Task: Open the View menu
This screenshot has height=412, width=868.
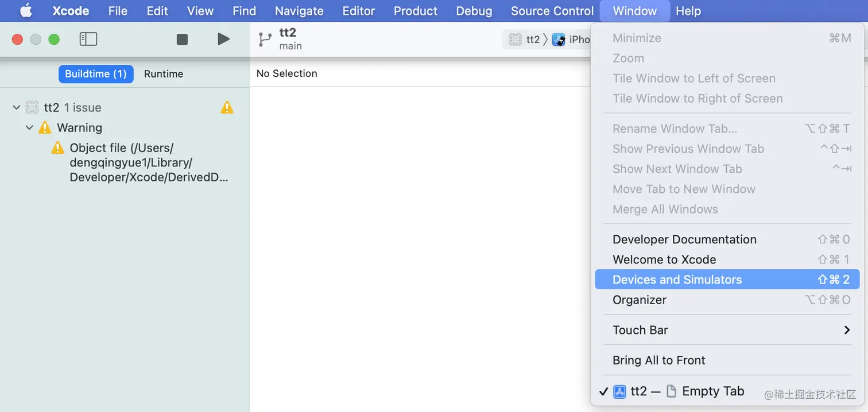Action: 200,11
